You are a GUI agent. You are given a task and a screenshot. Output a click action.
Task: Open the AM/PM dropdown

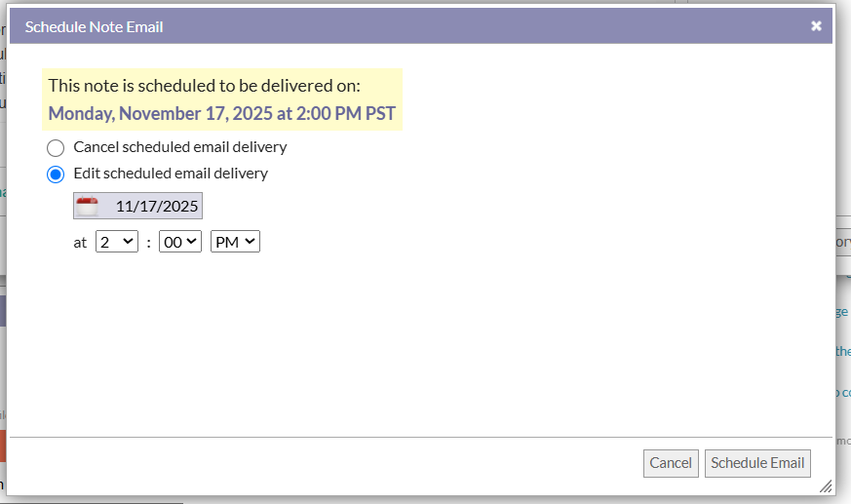[235, 242]
